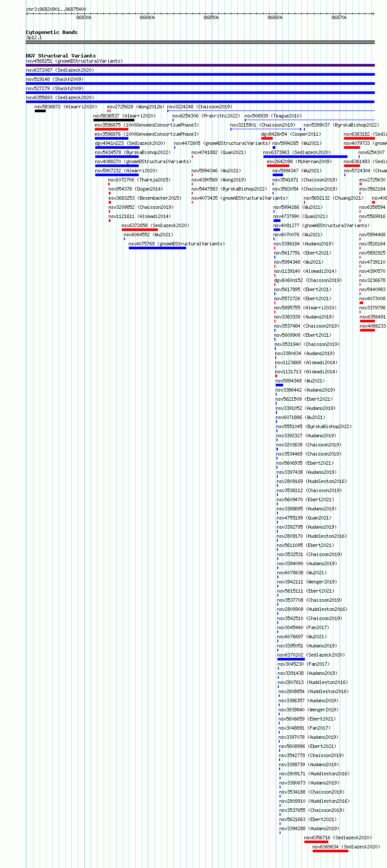Select nsv954378 (Dogan2014) label
The image size is (387, 868).
tap(135, 189)
